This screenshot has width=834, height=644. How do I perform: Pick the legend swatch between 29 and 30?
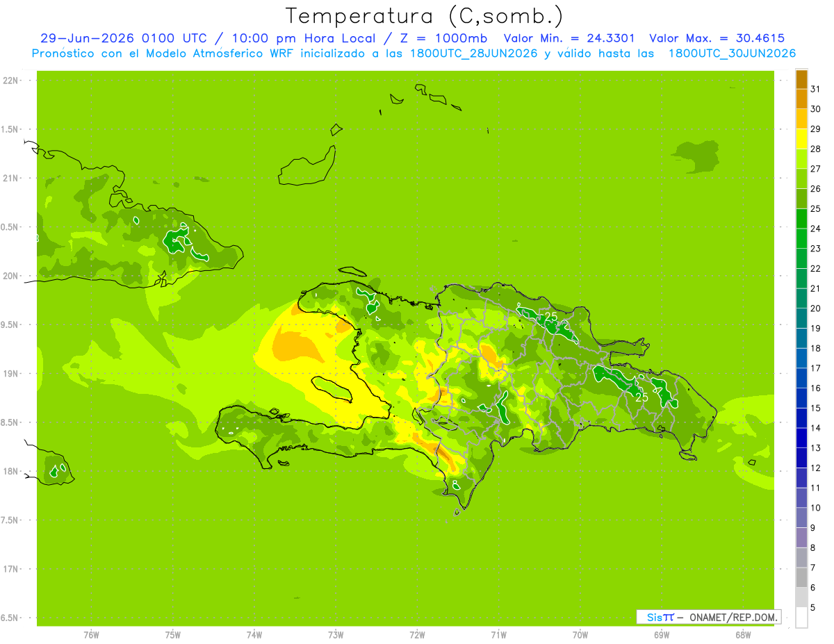[801, 119]
